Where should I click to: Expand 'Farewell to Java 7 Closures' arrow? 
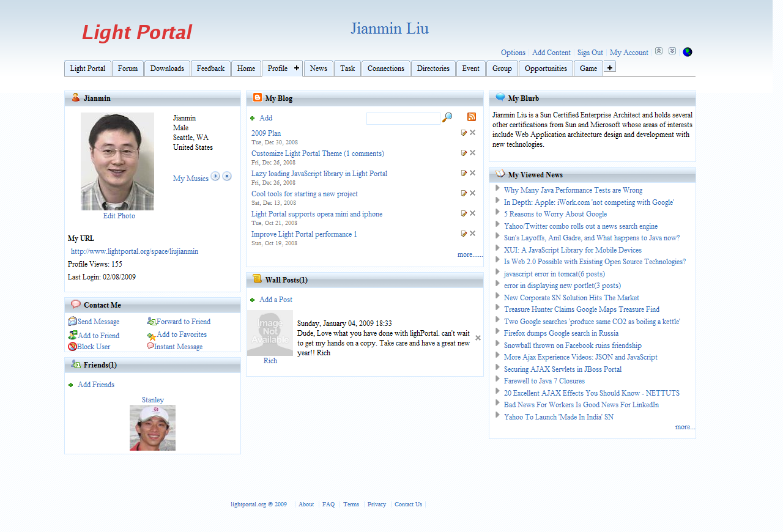click(498, 380)
